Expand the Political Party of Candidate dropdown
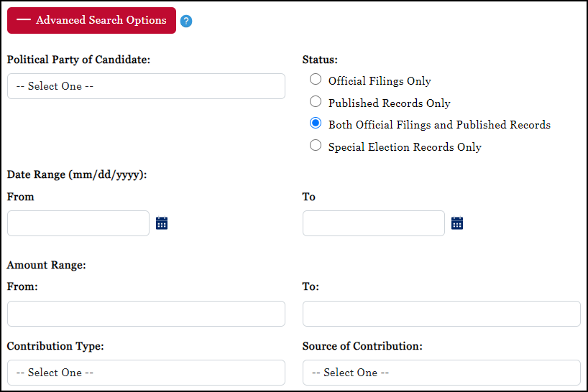This screenshot has width=588, height=392. point(146,86)
